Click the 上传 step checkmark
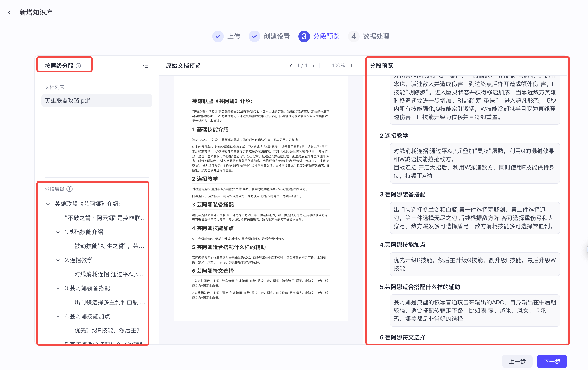This screenshot has width=588, height=370. pyautogui.click(x=218, y=36)
